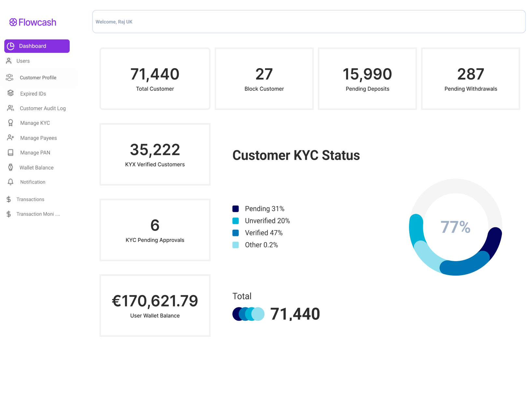Screen dimensions: 532x397
Task: Open Transaction Moni... menu item
Action: (x=38, y=214)
